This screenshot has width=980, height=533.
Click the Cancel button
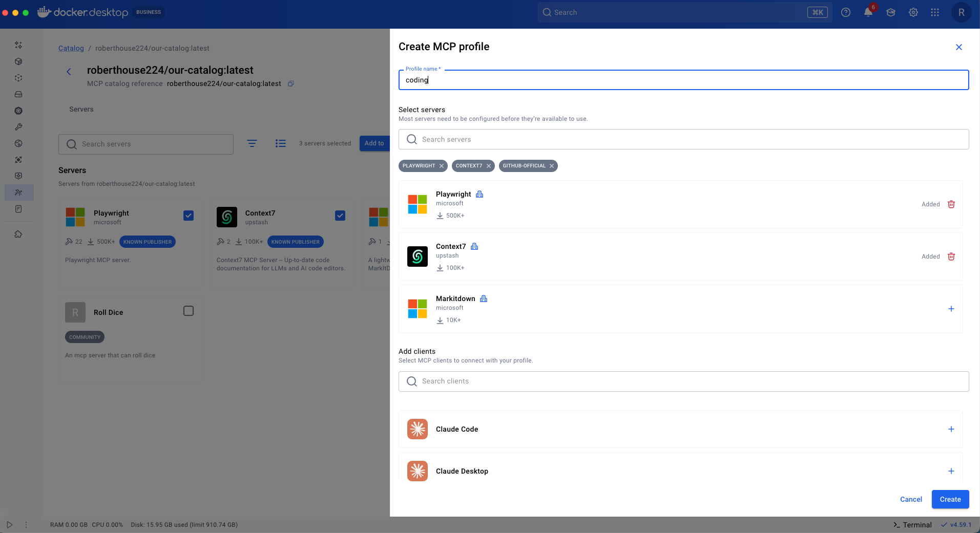(911, 499)
